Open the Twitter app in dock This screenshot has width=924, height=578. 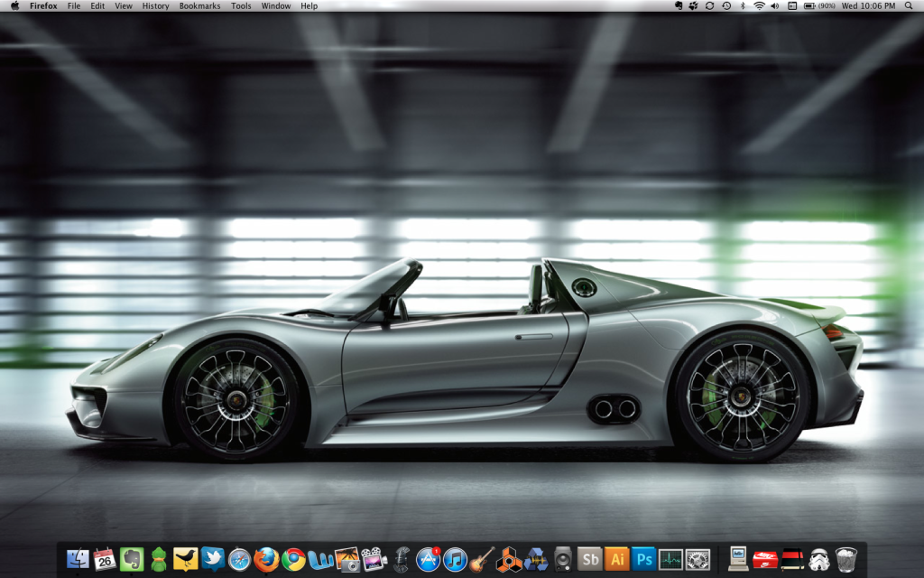tap(213, 559)
